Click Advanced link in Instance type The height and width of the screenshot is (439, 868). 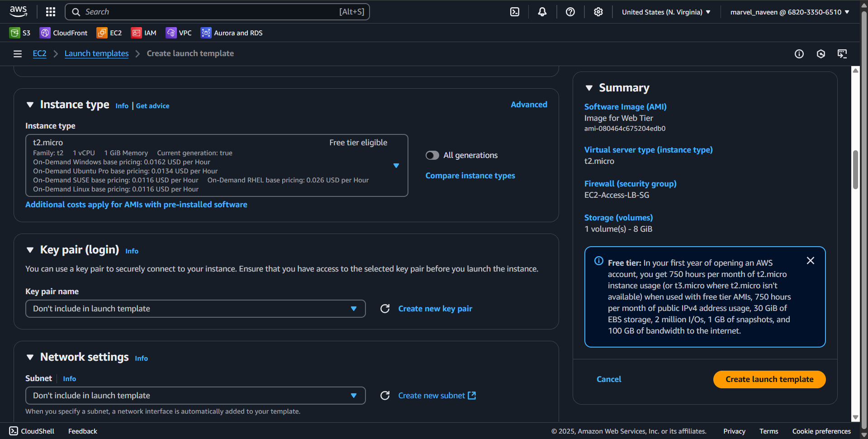tap(529, 105)
